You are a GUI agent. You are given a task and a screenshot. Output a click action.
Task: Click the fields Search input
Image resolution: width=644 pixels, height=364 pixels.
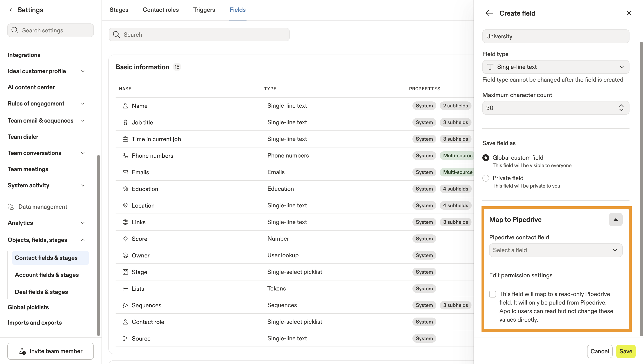click(199, 35)
